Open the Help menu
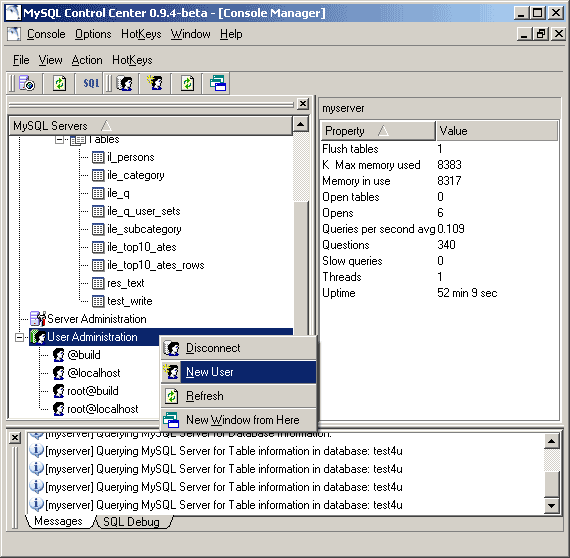This screenshot has height=558, width=570. 231,34
